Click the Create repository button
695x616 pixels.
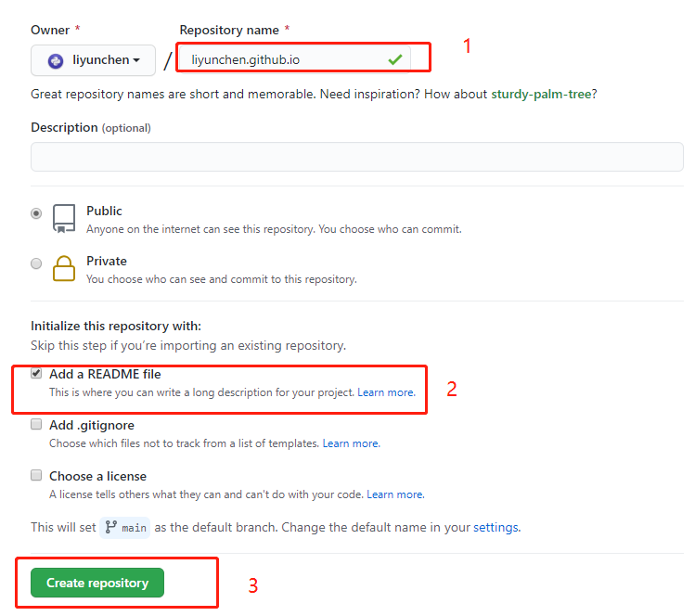pyautogui.click(x=97, y=583)
